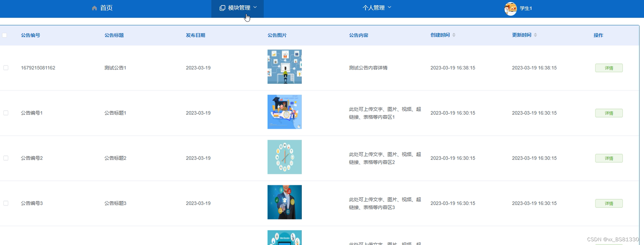Click the module icon beside 模块管理
Viewport: 644px width, 245px height.
click(222, 8)
